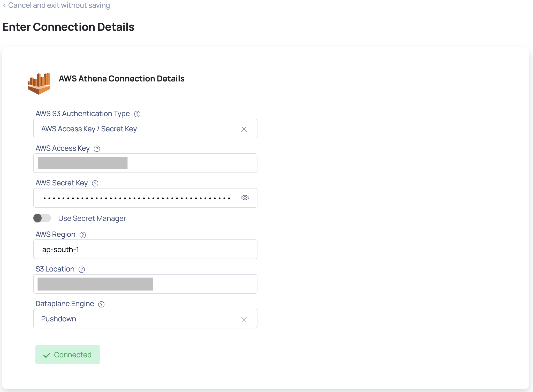Viewport: 533px width, 392px height.
Task: Clear the Pushdown engine selection
Action: [x=244, y=320]
